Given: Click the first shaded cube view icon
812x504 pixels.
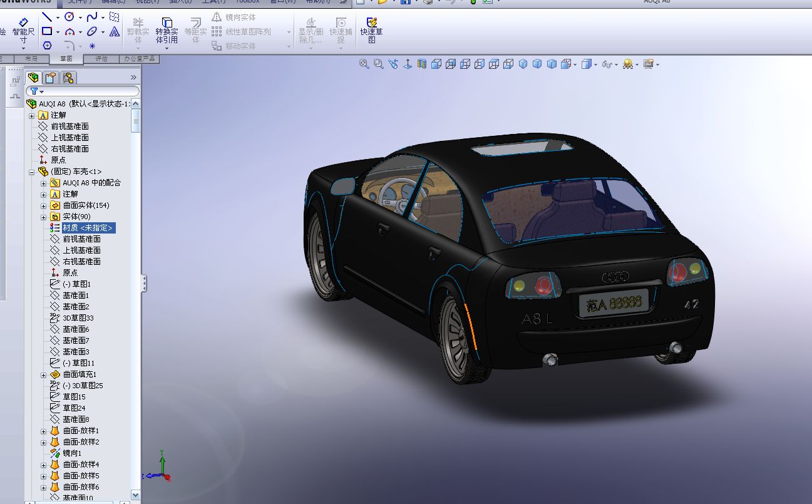Looking at the screenshot, I should [523, 64].
